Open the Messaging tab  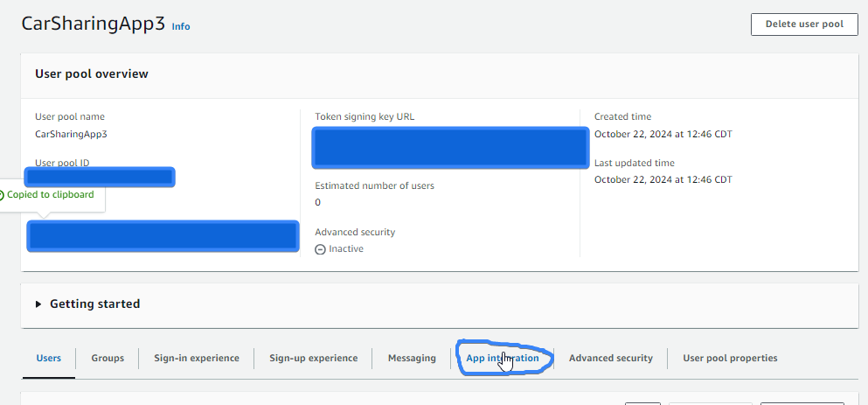[x=412, y=358]
